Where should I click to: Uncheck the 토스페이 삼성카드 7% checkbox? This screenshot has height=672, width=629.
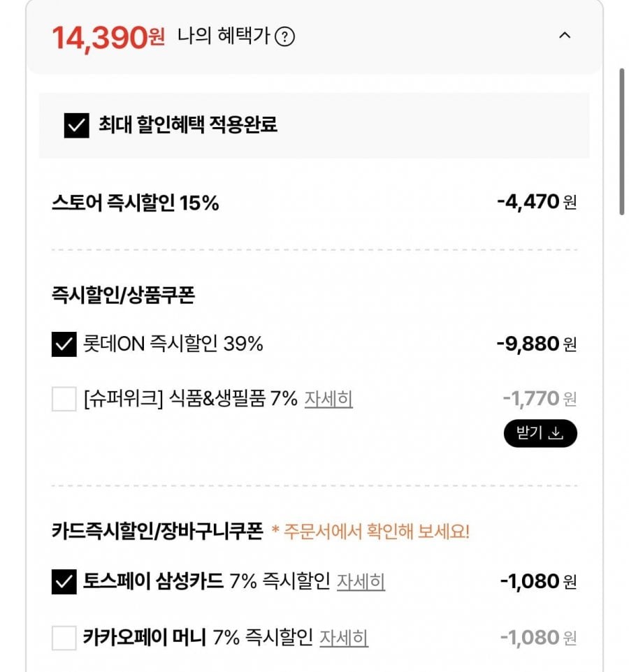point(64,581)
